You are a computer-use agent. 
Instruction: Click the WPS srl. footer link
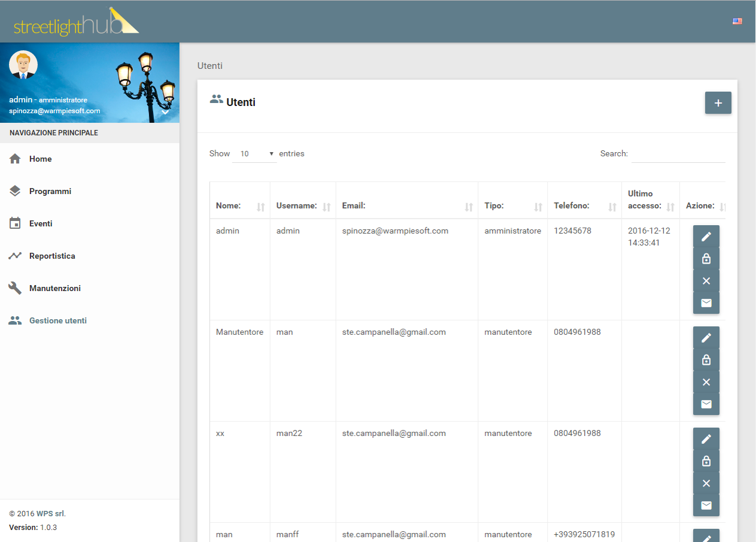point(51,514)
